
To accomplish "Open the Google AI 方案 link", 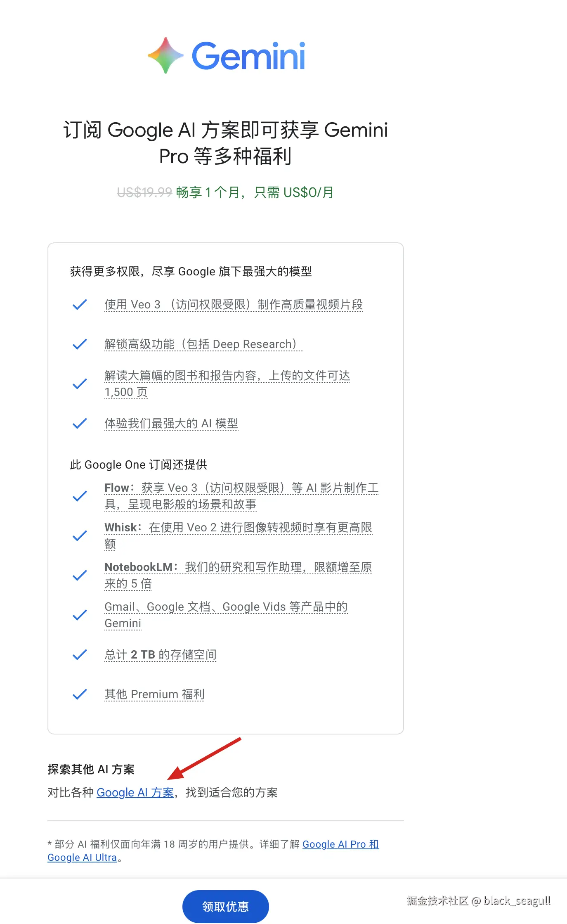I will 135,792.
